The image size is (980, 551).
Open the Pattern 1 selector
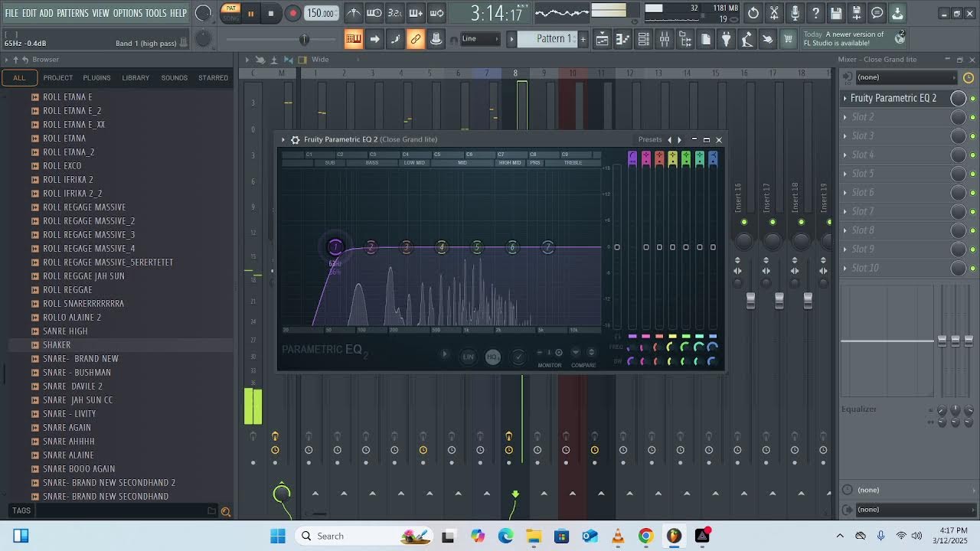click(x=548, y=39)
